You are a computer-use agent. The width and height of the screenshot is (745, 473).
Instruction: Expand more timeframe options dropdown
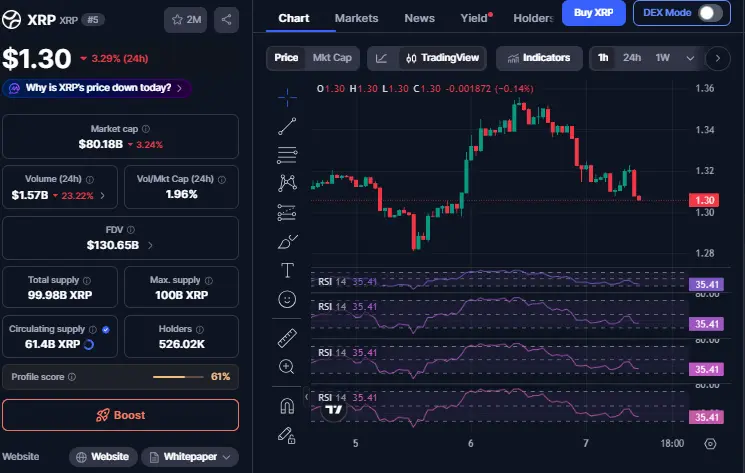pyautogui.click(x=690, y=58)
